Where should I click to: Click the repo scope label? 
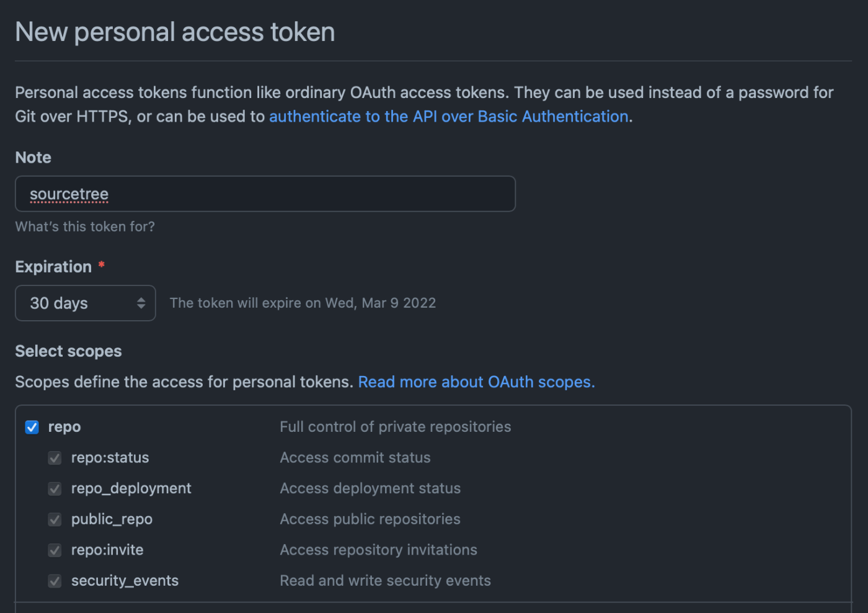pos(64,427)
